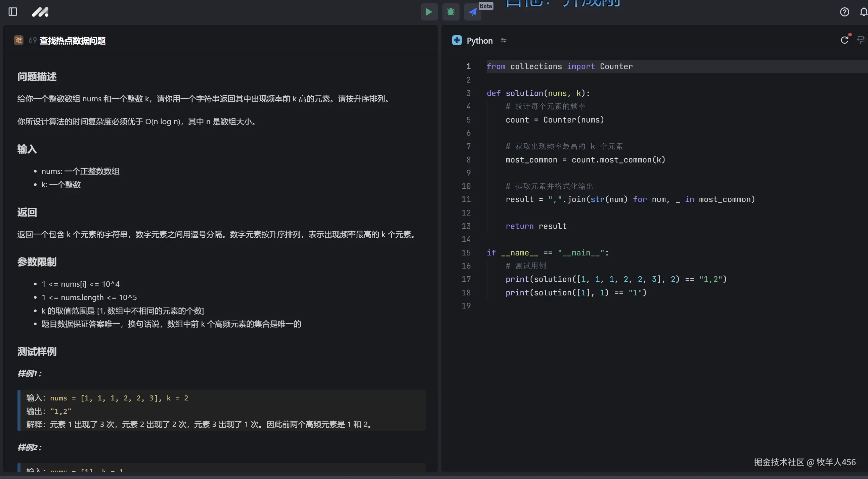Image resolution: width=868 pixels, height=479 pixels.
Task: Place cursor on line 1 import statement
Action: pyautogui.click(x=560, y=67)
